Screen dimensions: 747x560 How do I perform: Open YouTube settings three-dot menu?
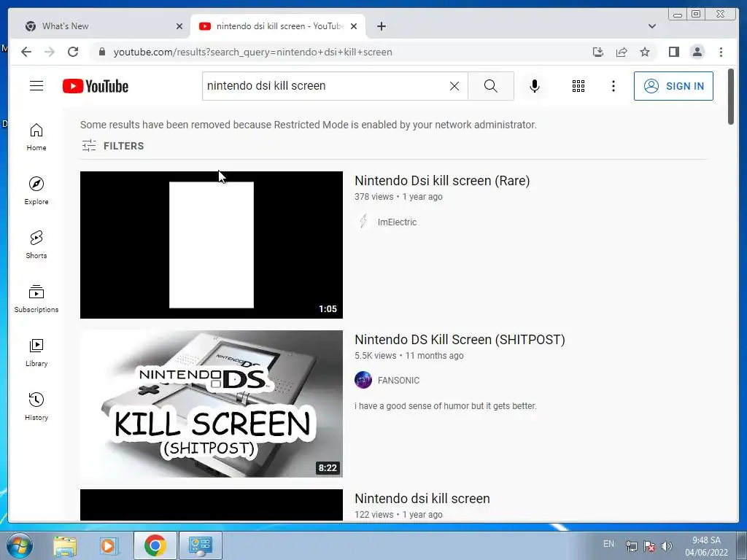pyautogui.click(x=613, y=86)
